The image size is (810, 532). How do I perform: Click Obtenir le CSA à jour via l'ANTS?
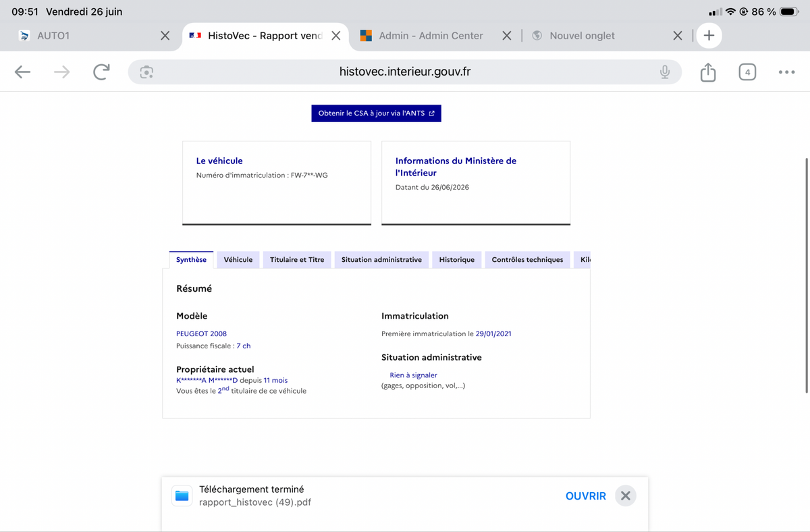tap(376, 113)
